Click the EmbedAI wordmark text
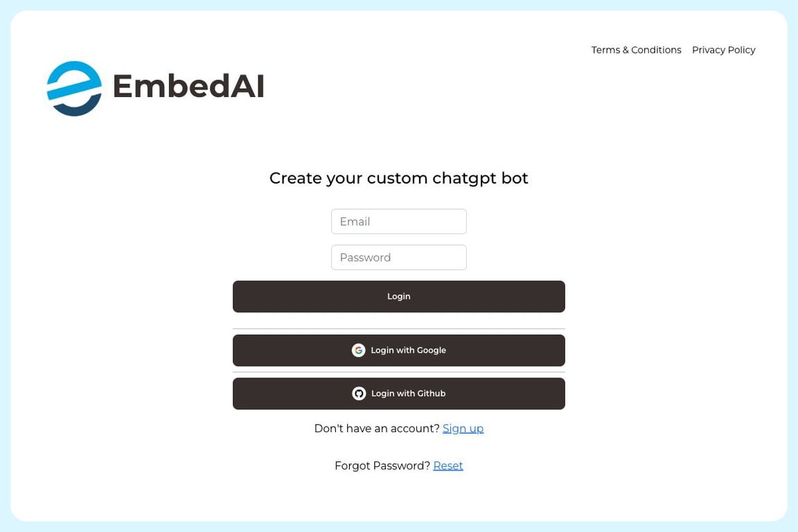This screenshot has width=798, height=532. [x=188, y=85]
